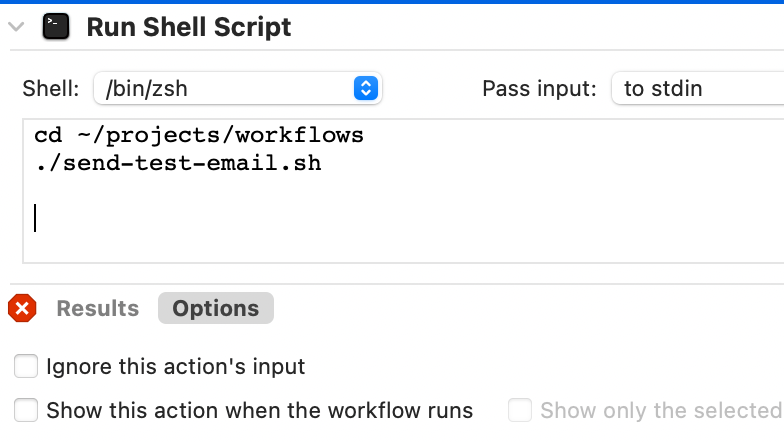Collapse the Run Shell Script action chevron
784x442 pixels.
[x=16, y=26]
